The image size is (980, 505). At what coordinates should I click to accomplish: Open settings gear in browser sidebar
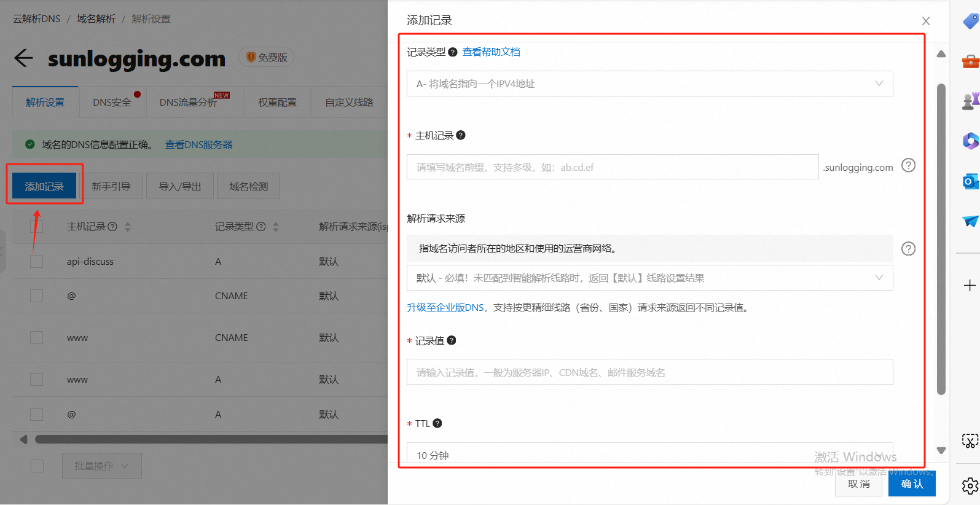[x=970, y=486]
